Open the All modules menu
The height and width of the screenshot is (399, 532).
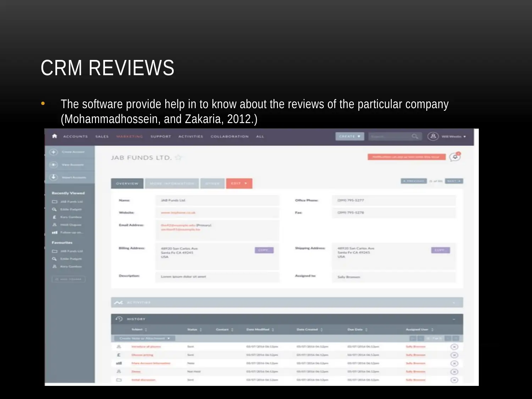click(x=260, y=137)
